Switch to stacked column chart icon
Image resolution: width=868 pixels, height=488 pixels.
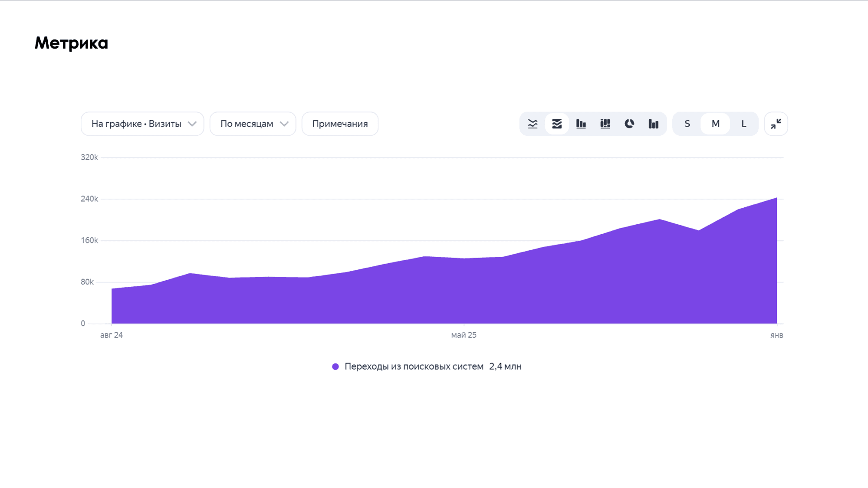click(605, 124)
